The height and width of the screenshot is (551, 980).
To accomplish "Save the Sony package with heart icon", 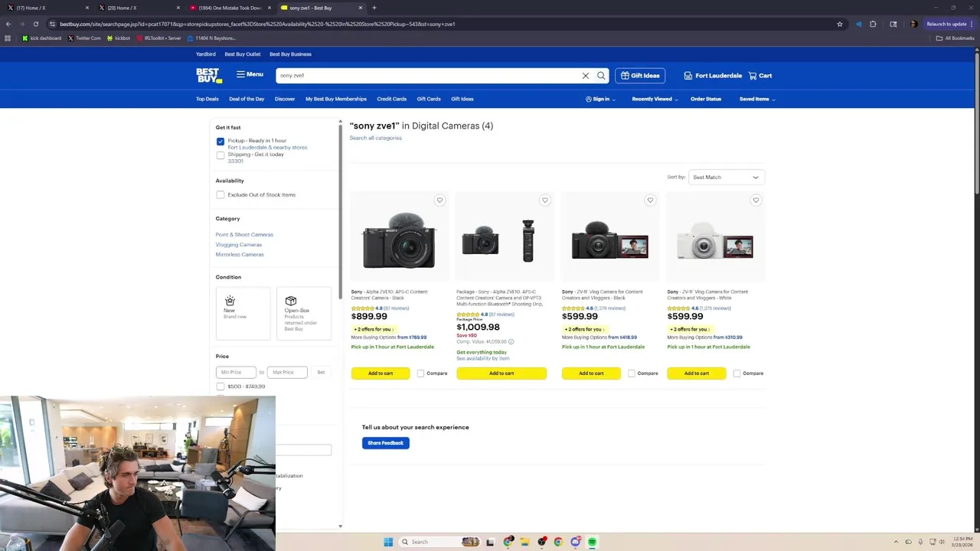I will pyautogui.click(x=545, y=201).
